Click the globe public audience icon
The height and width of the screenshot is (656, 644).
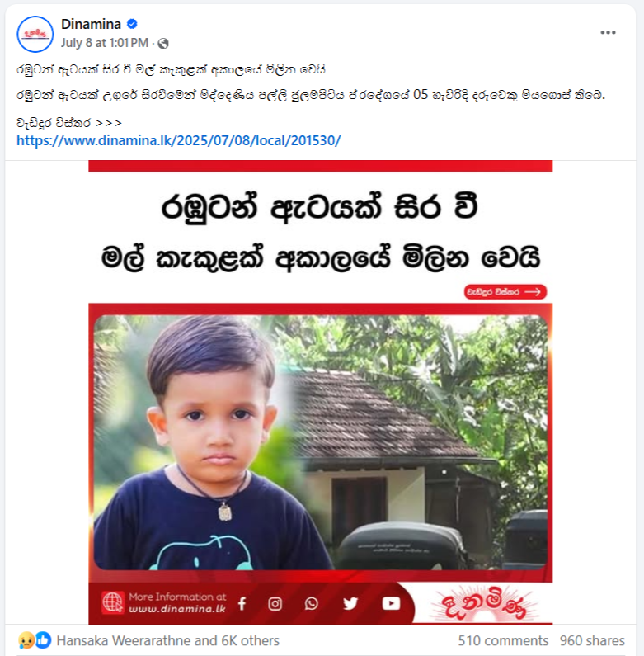pos(163,43)
